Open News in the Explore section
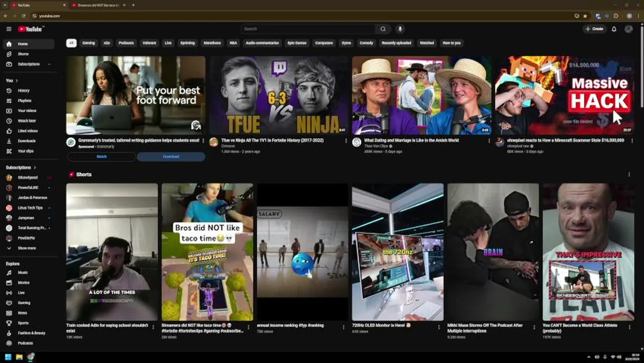Screen dimensions: 644x363 coord(29,313)
